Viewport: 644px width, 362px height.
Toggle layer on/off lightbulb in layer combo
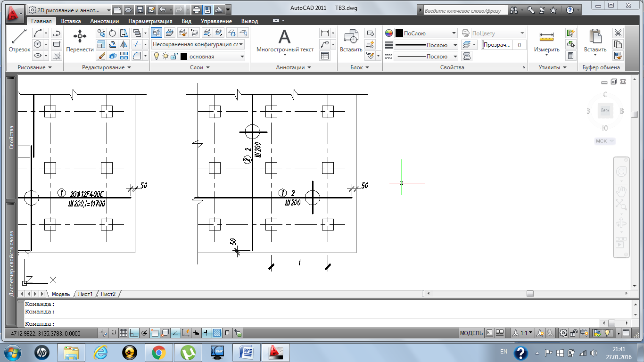tap(157, 56)
